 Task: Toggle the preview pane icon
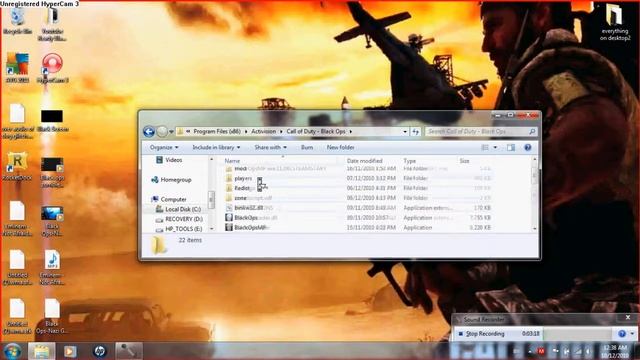(511, 147)
